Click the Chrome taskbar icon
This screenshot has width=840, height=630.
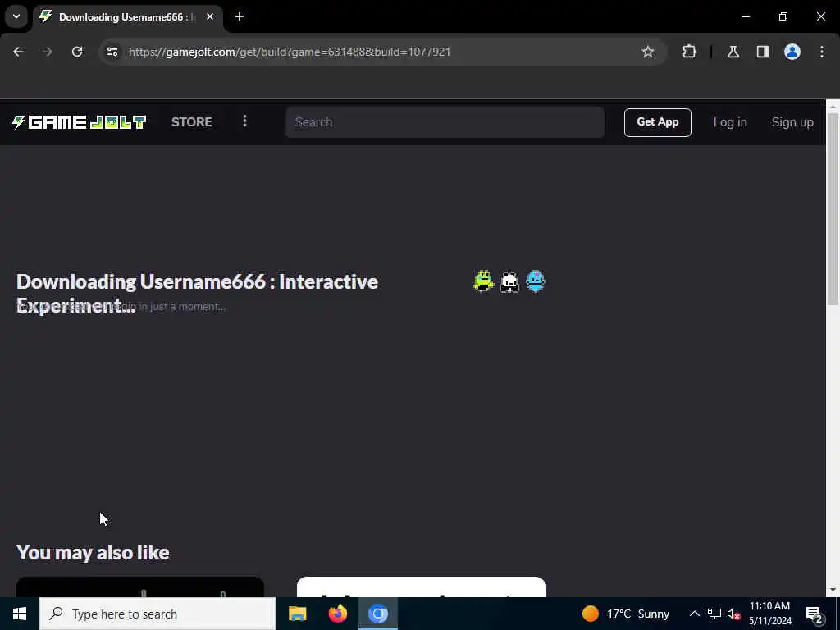tap(377, 614)
